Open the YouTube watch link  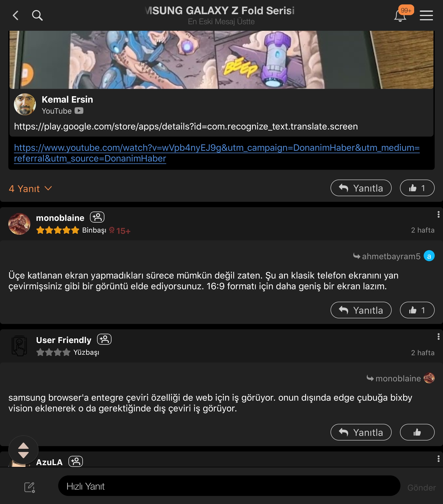217,153
